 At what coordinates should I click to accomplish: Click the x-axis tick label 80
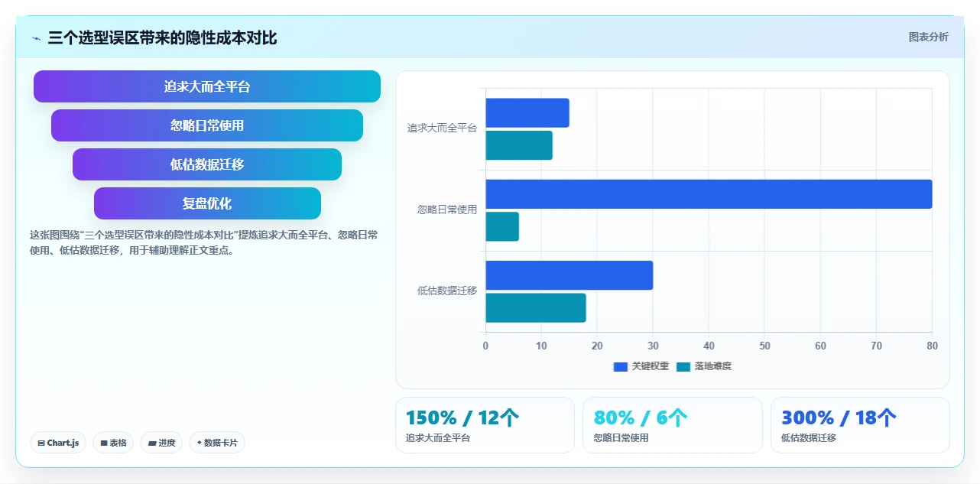tap(932, 346)
